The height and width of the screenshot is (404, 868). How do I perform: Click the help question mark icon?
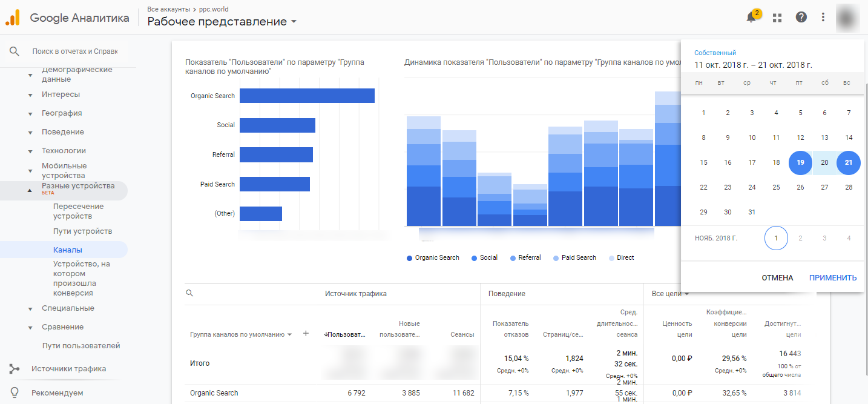[x=801, y=18]
